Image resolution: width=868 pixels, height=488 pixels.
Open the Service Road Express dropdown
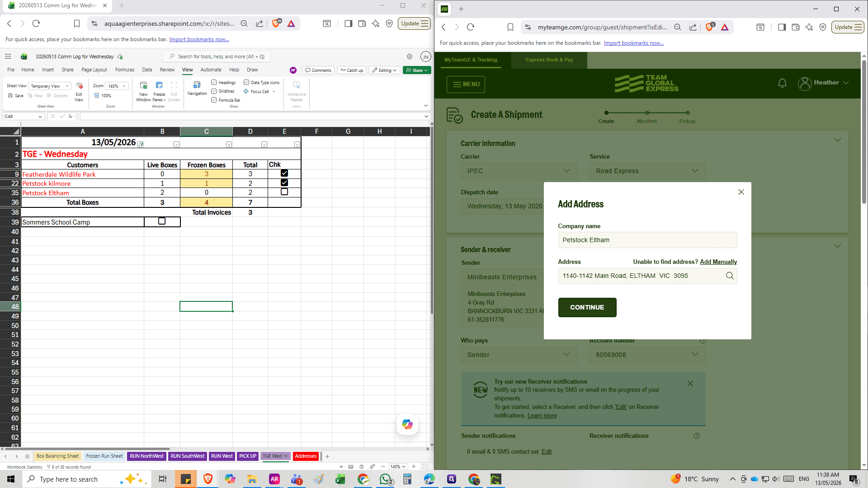(x=647, y=171)
